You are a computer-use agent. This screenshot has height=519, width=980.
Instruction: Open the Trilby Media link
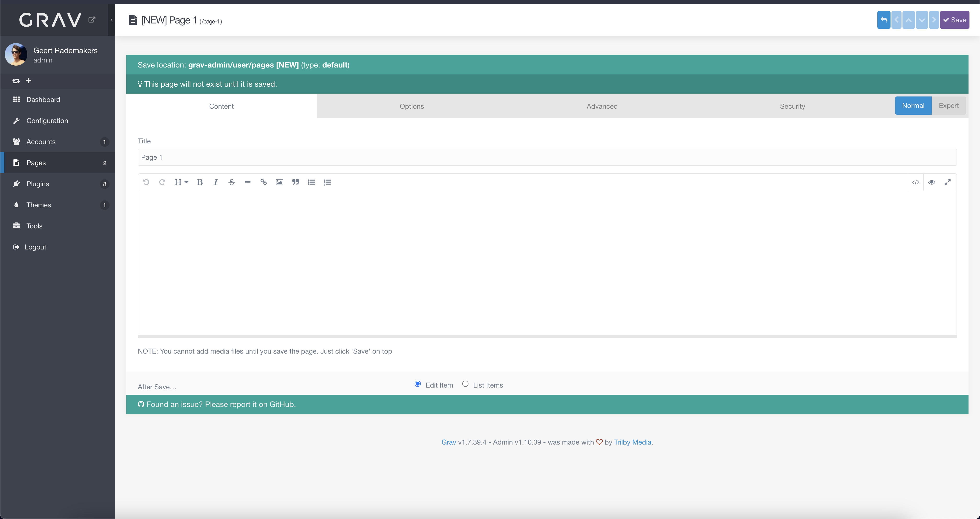pyautogui.click(x=632, y=442)
